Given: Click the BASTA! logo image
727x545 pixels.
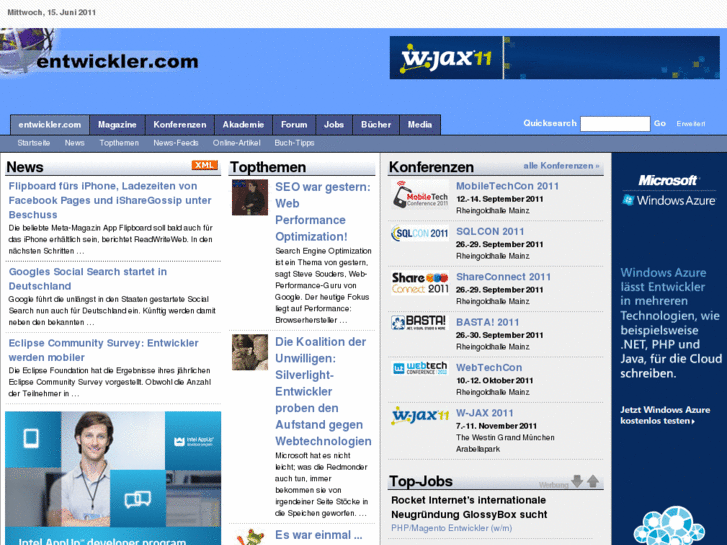Looking at the screenshot, I should tap(420, 322).
